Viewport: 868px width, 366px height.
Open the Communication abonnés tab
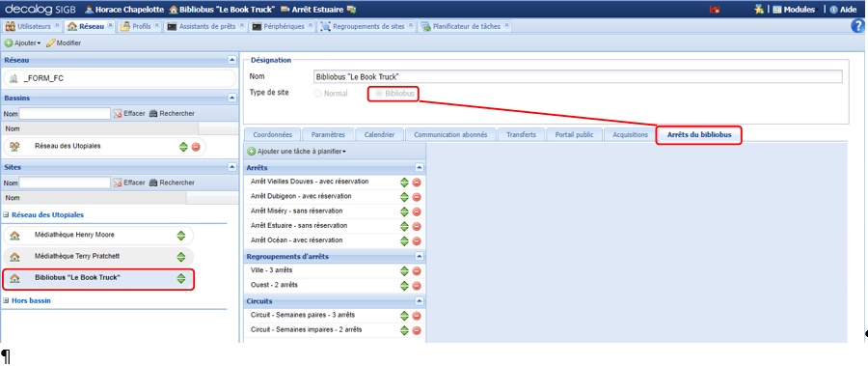pos(450,135)
